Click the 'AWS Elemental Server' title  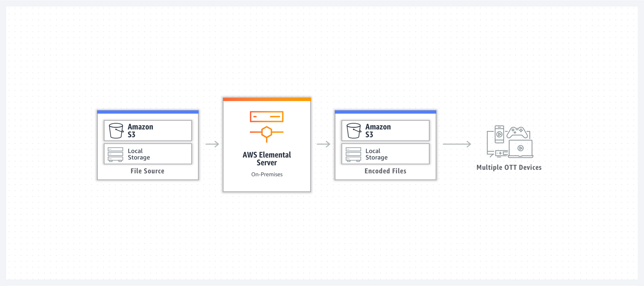(267, 159)
